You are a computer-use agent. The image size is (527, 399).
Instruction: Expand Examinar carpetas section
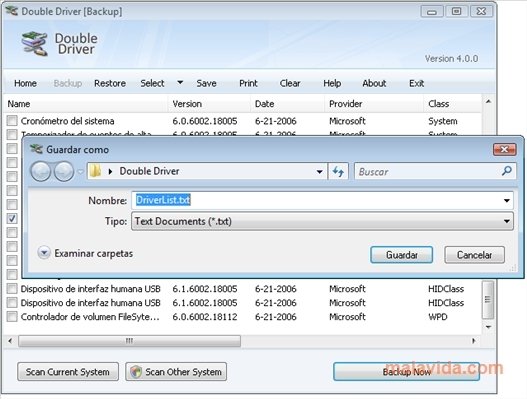click(x=44, y=253)
